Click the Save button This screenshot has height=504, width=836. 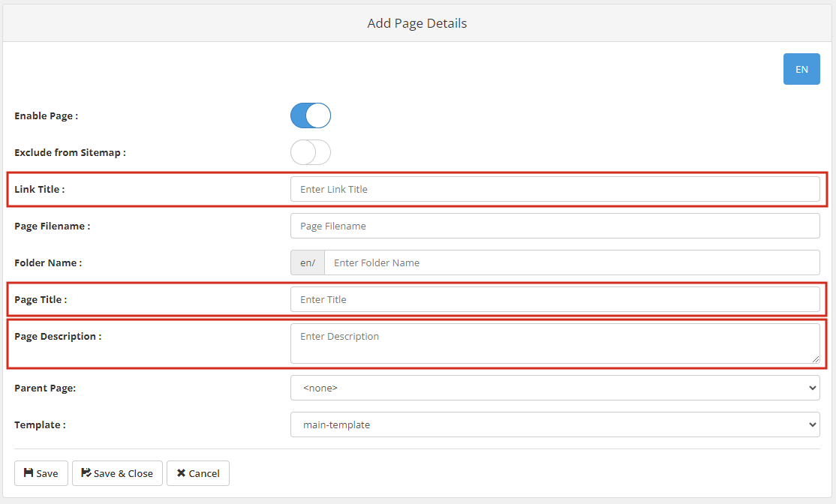tap(41, 472)
